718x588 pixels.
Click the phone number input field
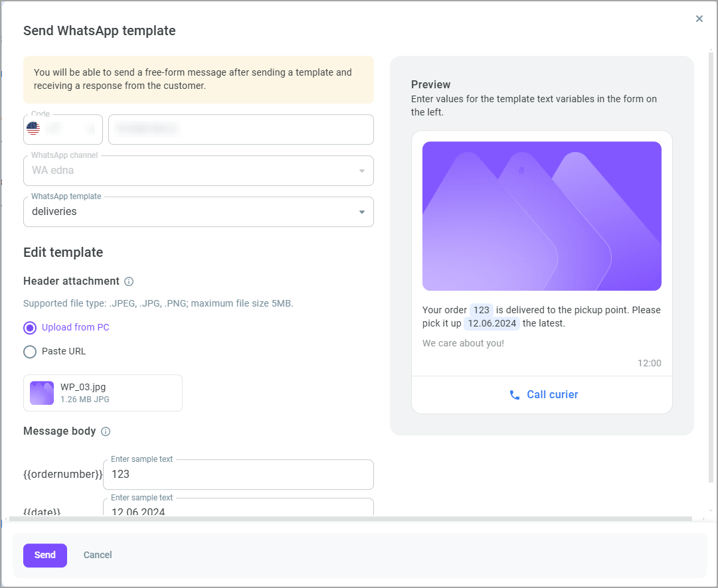[x=241, y=129]
